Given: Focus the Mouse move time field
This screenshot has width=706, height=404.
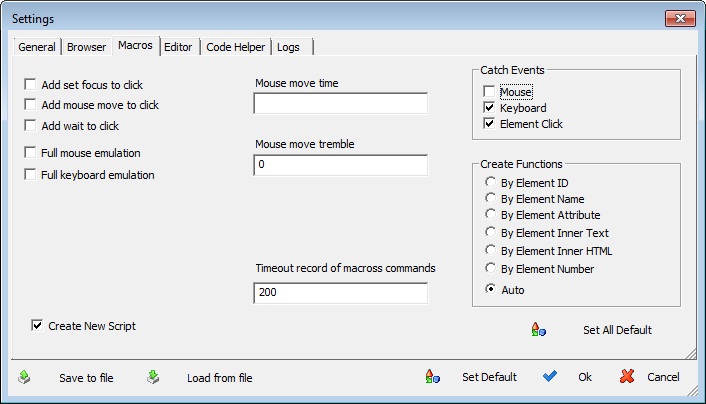Looking at the screenshot, I should coord(340,103).
